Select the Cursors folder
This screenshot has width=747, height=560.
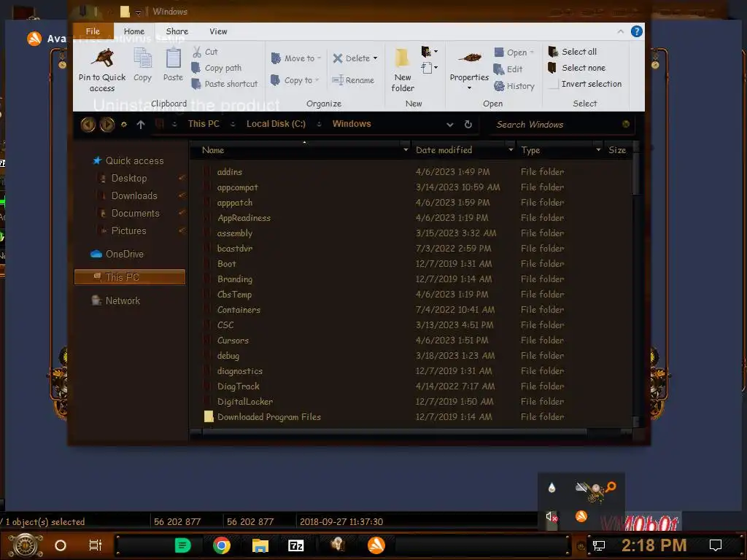click(233, 341)
